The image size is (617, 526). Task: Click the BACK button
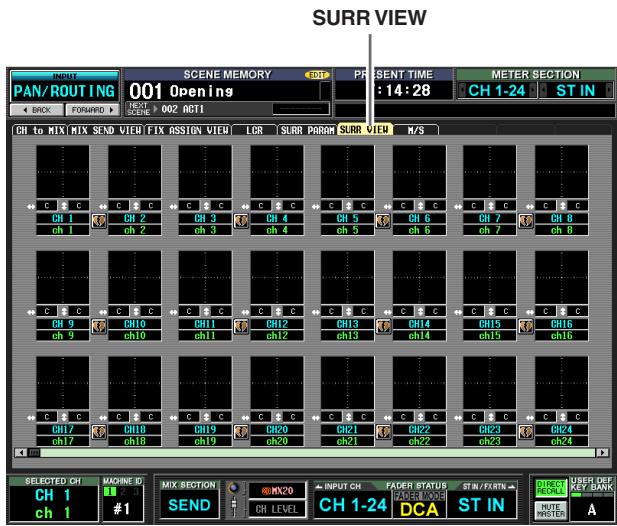point(37,110)
